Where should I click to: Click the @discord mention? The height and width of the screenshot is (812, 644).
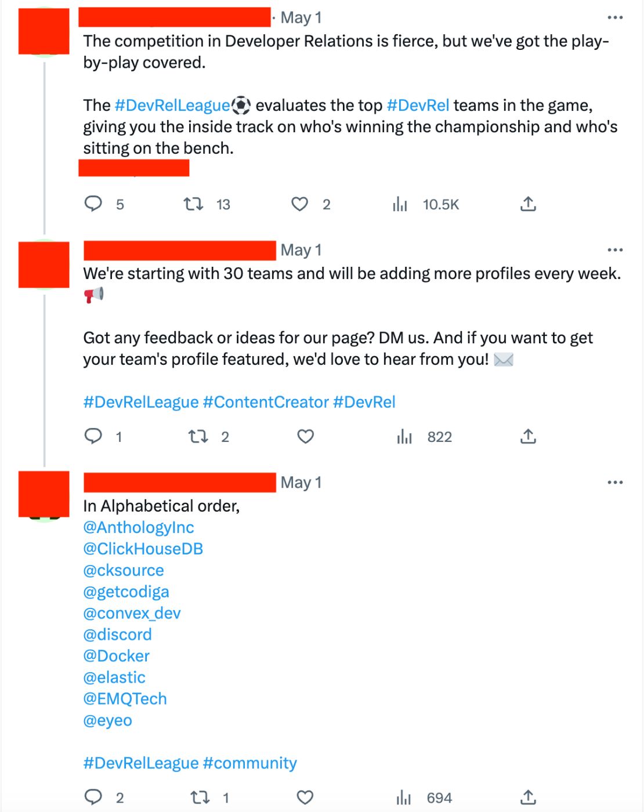[x=118, y=635]
